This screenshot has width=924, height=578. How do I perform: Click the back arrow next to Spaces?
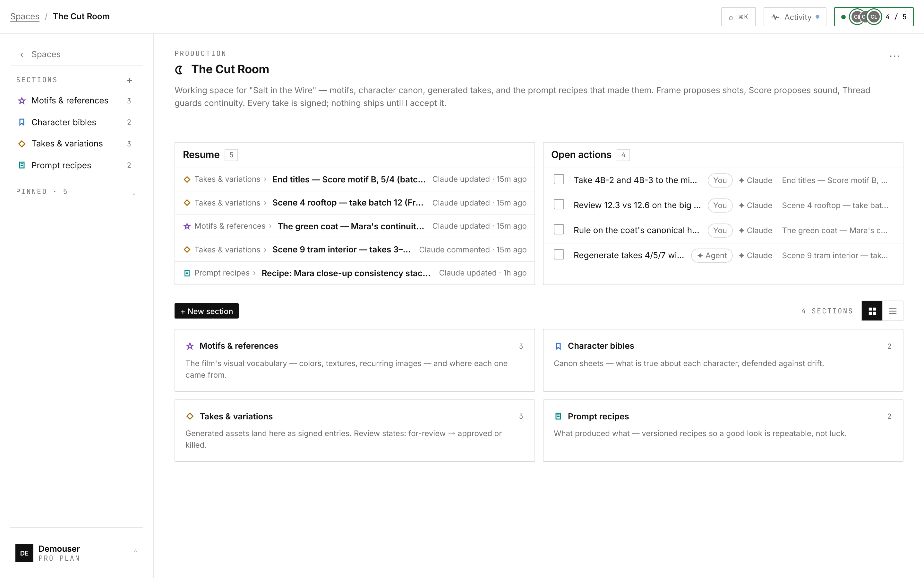pos(22,55)
